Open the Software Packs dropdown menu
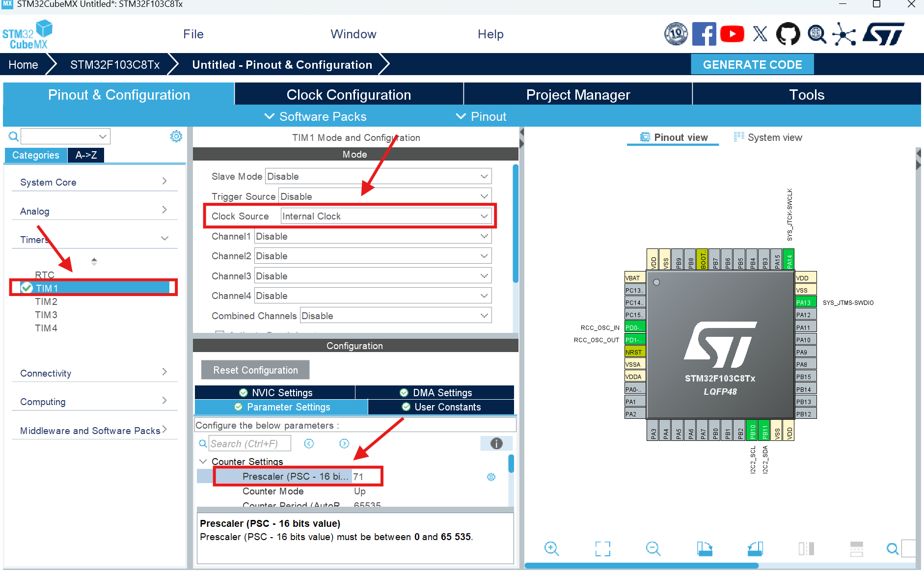The height and width of the screenshot is (572, 924). (x=316, y=116)
